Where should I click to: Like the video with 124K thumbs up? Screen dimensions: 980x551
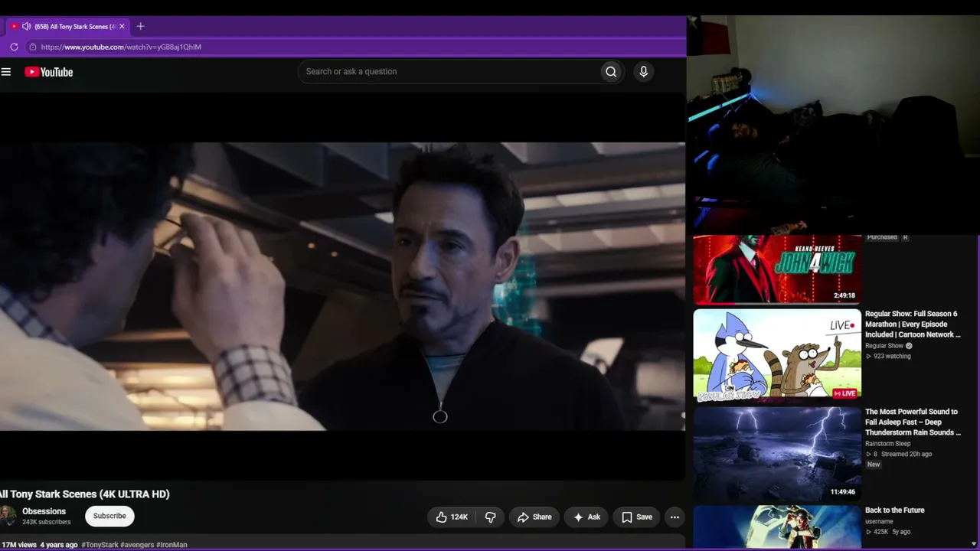coord(452,517)
